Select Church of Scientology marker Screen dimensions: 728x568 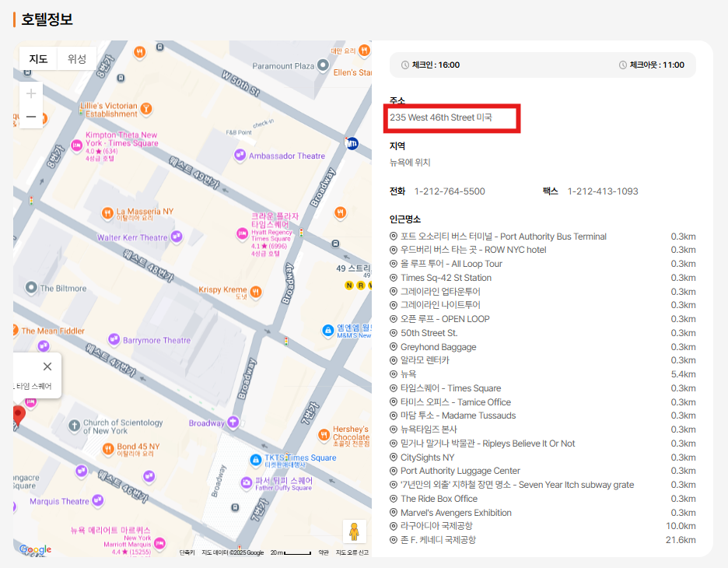click(x=75, y=426)
